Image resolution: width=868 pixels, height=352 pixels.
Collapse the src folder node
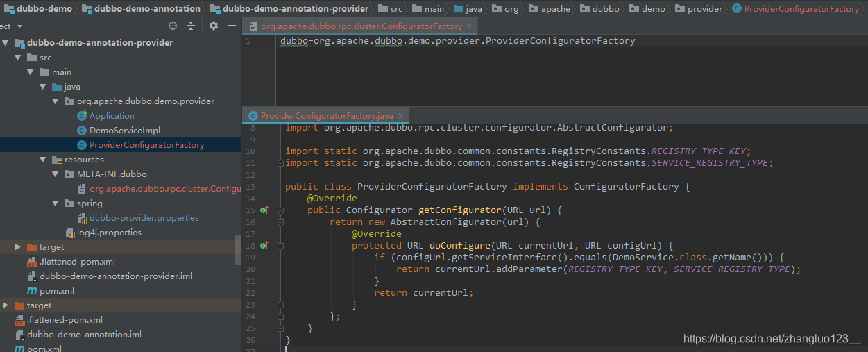point(18,58)
